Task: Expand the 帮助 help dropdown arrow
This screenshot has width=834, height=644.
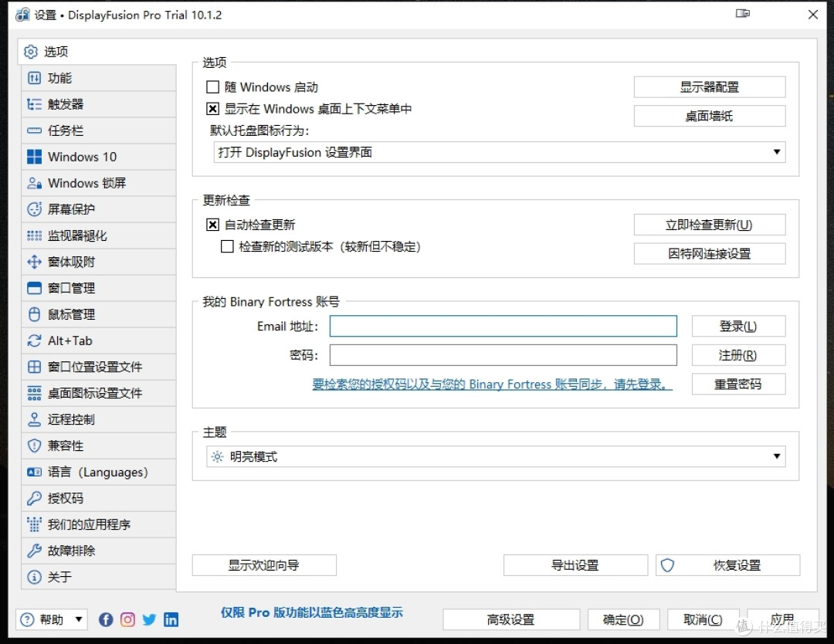Action: pyautogui.click(x=79, y=619)
